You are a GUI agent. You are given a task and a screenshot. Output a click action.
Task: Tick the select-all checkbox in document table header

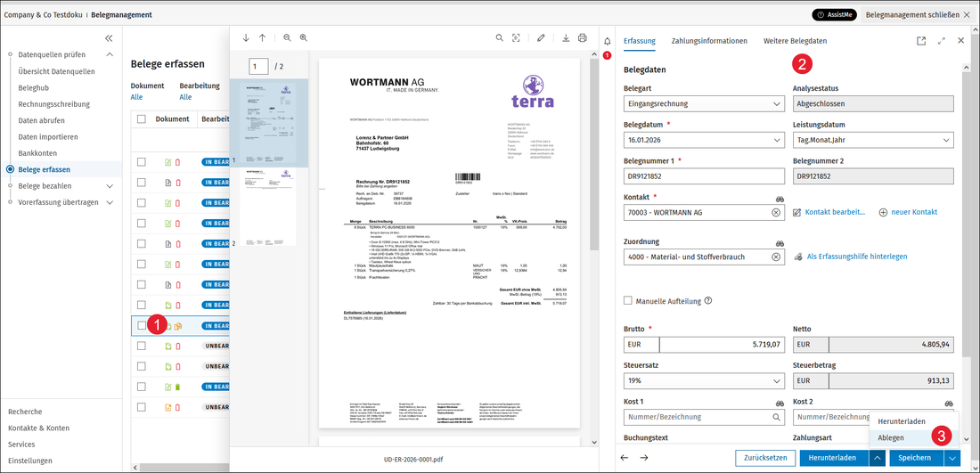[x=142, y=118]
